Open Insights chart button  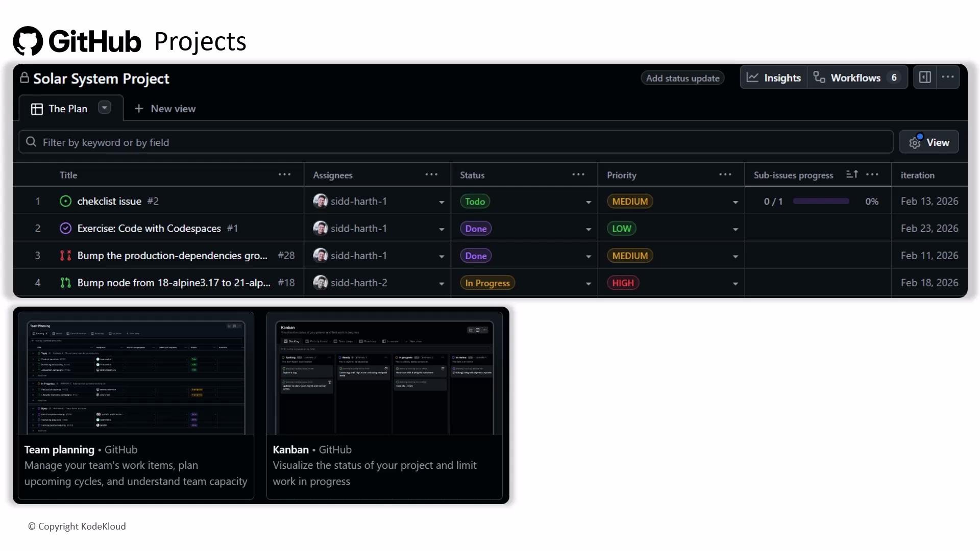click(774, 78)
